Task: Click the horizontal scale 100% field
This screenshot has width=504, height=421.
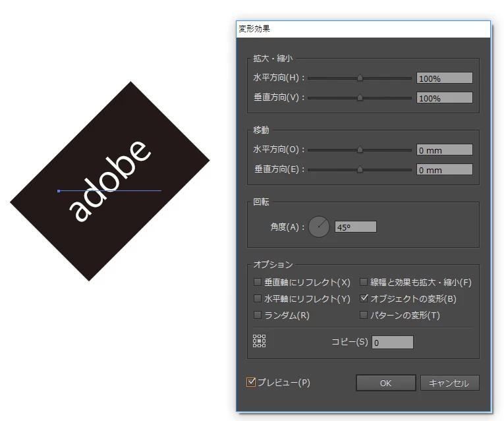Action: 445,78
